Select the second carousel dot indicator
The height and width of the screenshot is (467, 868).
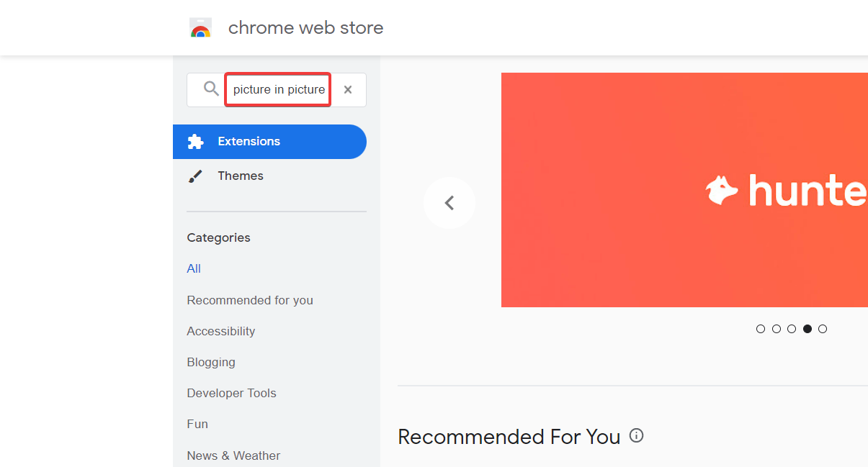(x=777, y=329)
